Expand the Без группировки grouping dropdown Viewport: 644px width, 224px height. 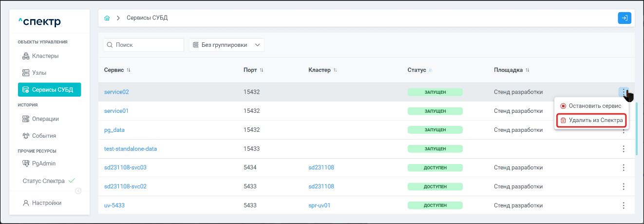(x=227, y=45)
